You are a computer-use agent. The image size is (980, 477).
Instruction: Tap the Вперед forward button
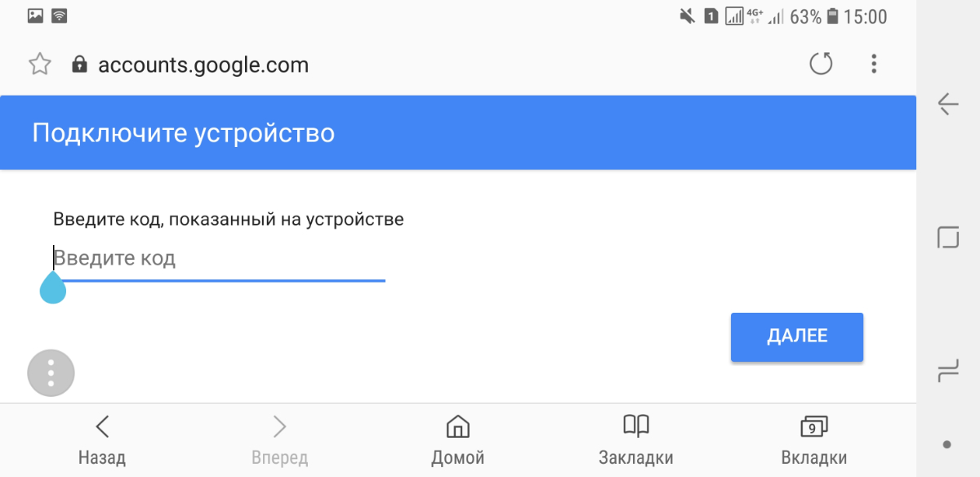click(x=279, y=439)
